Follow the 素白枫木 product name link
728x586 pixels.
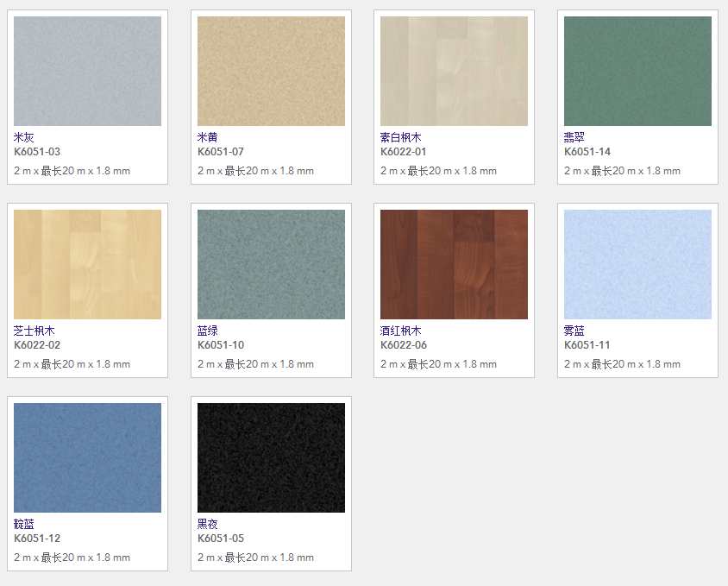coord(401,137)
